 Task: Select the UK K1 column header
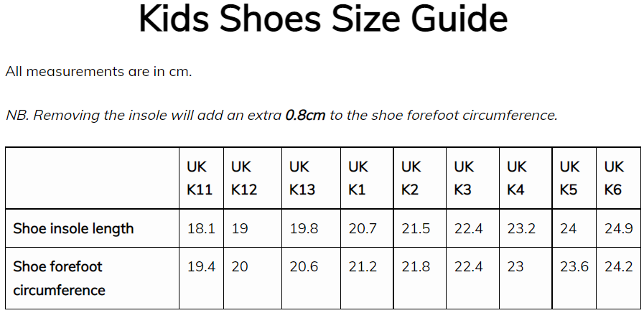tap(358, 178)
